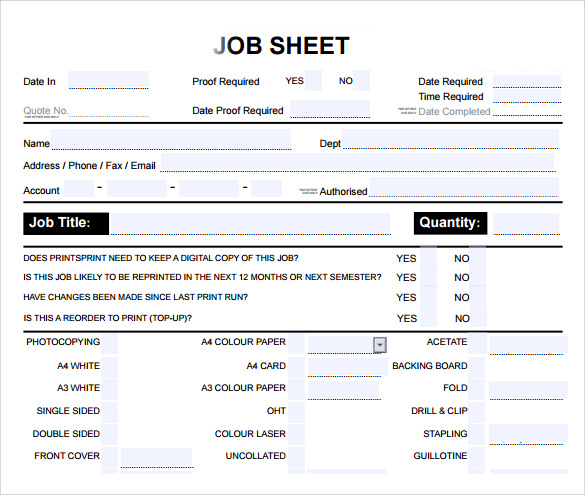585x495 pixels.
Task: Check YES for keeping a digital copy
Action: pos(428,256)
